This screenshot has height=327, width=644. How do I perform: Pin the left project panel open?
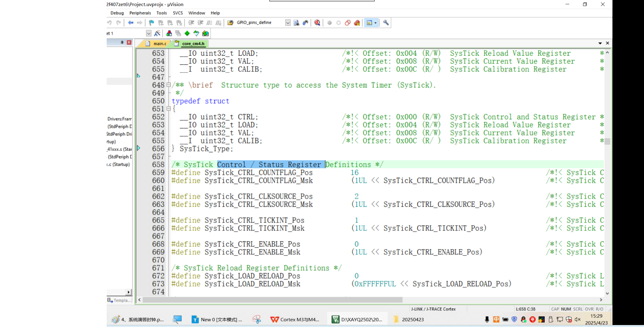[122, 42]
